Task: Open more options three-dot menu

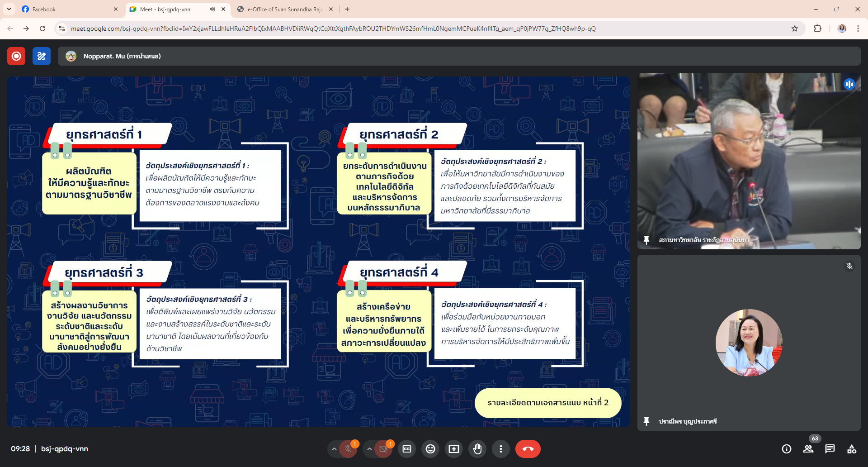Action: 501,449
